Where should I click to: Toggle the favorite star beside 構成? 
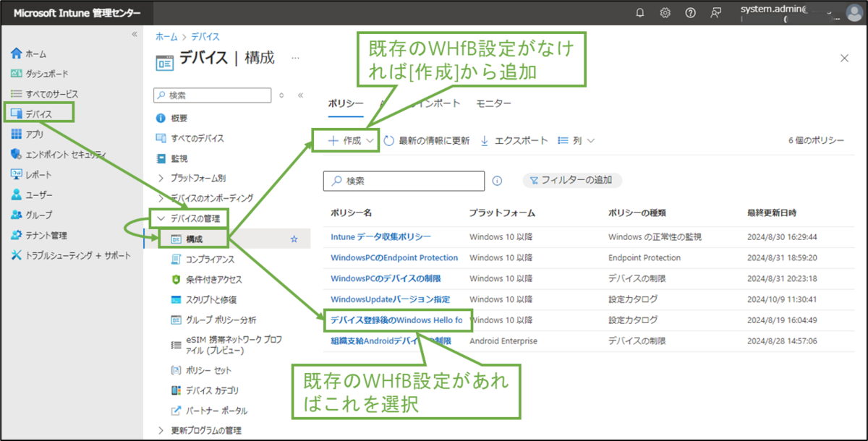point(294,238)
